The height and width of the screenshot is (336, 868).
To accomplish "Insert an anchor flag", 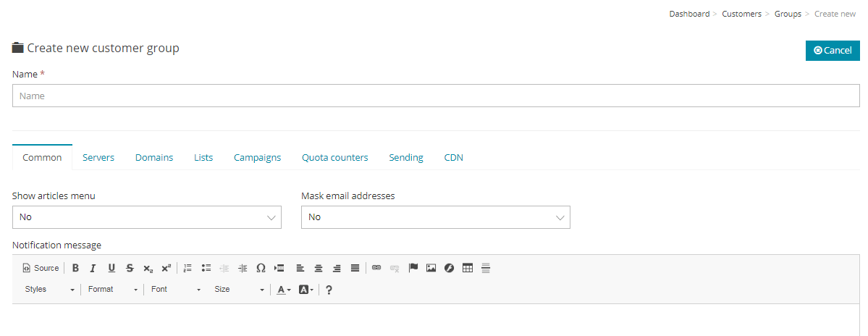I will click(x=413, y=268).
